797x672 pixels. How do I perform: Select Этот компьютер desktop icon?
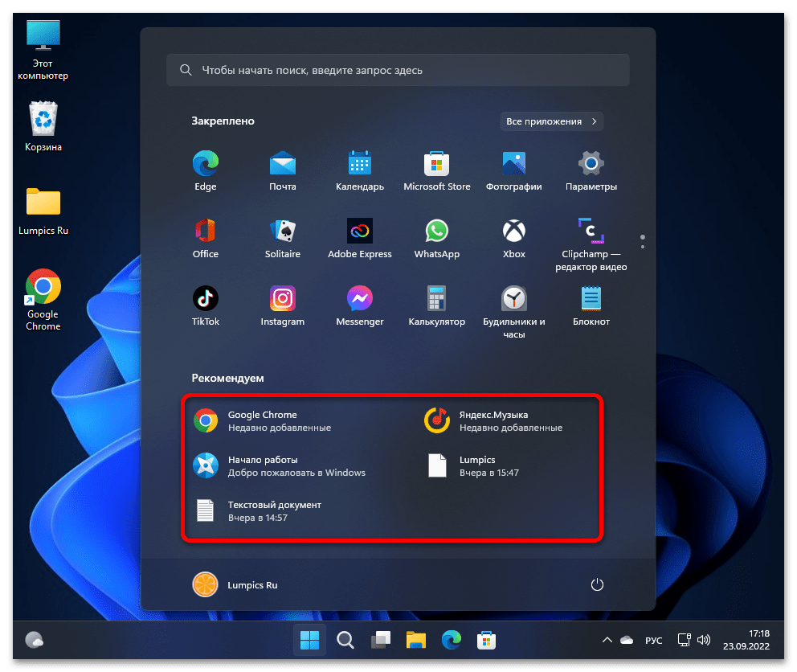pos(43,51)
